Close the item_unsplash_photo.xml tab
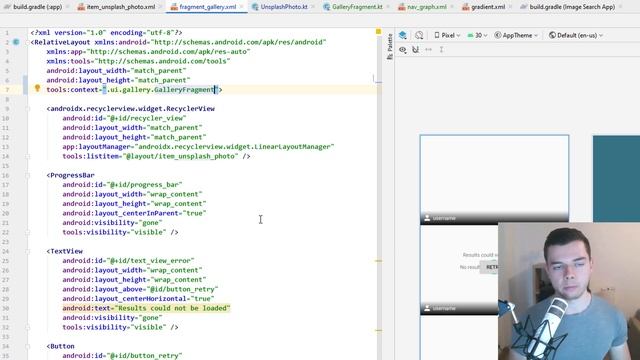 (x=160, y=7)
